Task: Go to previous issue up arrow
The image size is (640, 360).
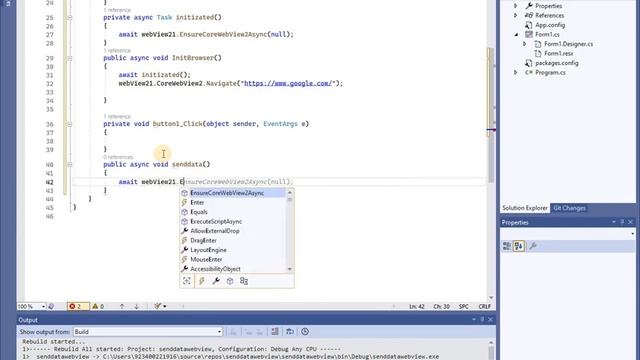Action: (122, 306)
